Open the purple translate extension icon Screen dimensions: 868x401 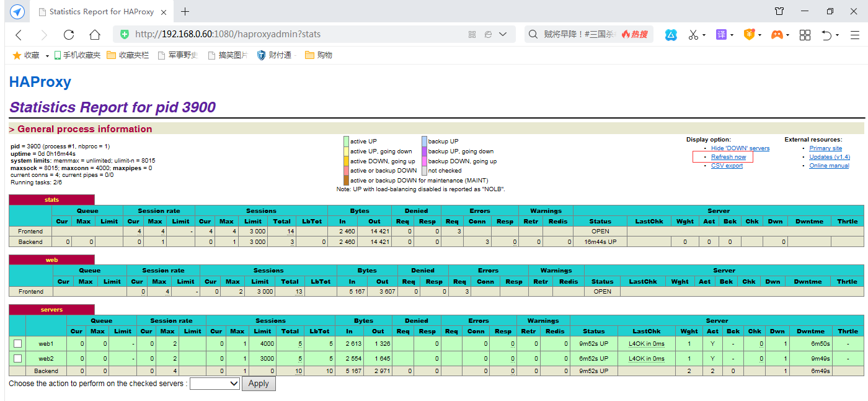pos(721,35)
